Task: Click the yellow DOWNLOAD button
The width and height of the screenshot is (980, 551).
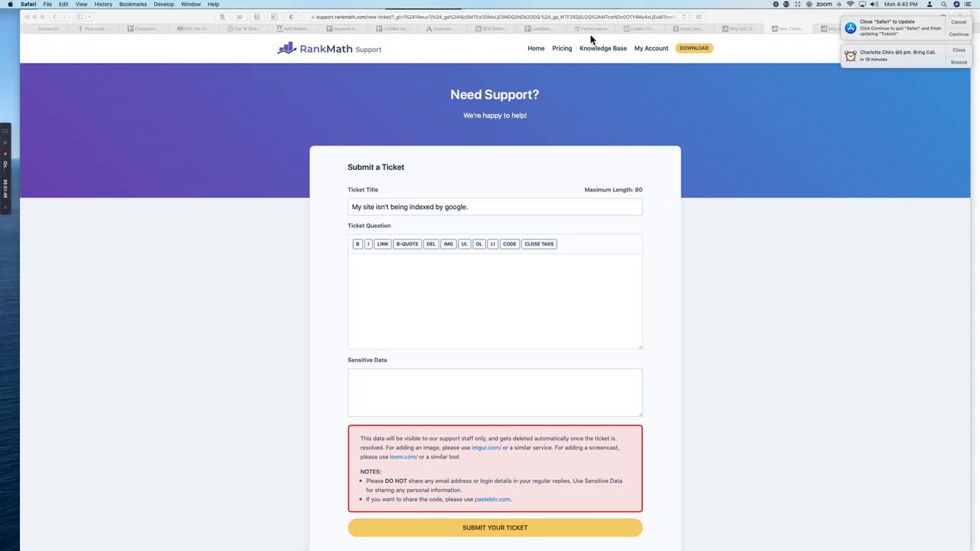Action: click(x=694, y=48)
